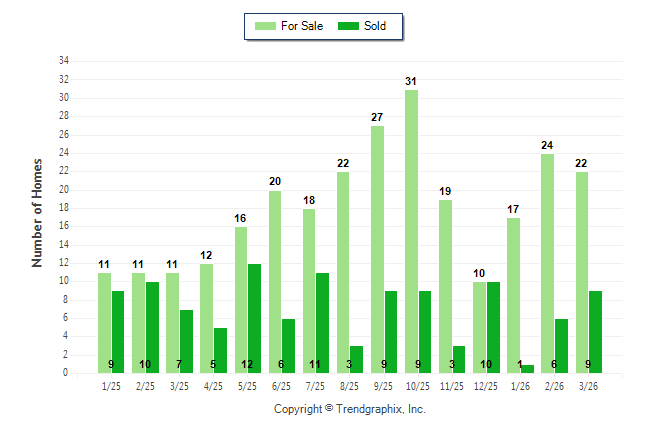Select the 12/25 Sold bar showing 10

click(493, 320)
